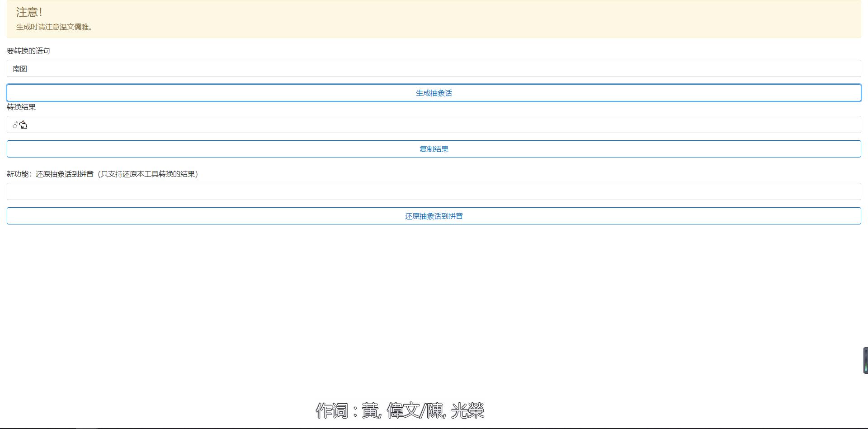Click the 生成时请注意温文儒雅 warning text
The image size is (868, 429).
coord(55,27)
